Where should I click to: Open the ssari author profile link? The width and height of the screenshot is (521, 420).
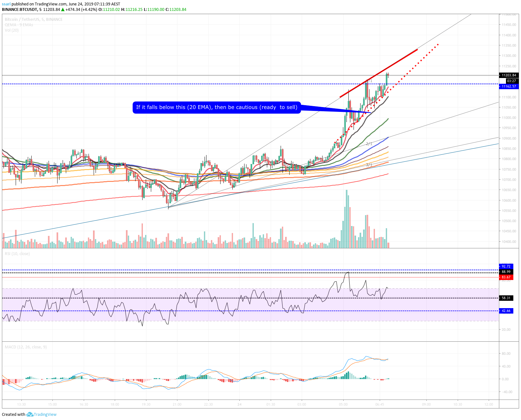[x=6, y=4]
